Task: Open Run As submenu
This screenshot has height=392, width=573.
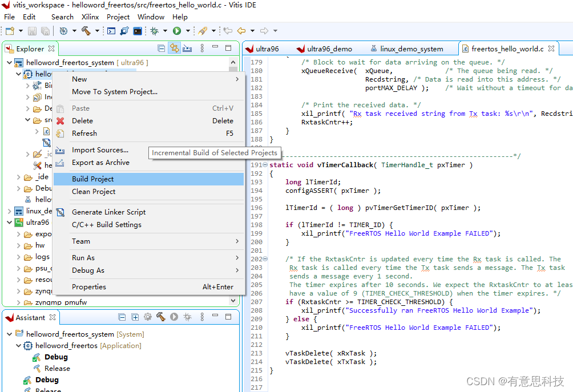Action: pos(149,258)
